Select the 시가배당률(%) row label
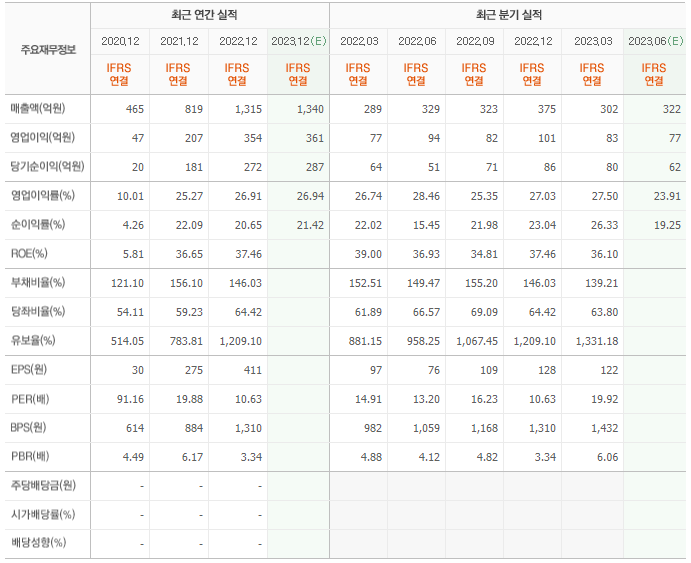 coord(43,514)
